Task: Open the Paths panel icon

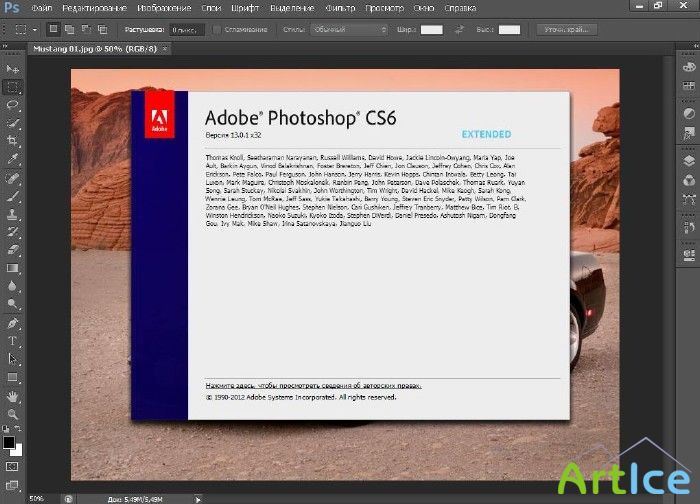Action: click(x=689, y=199)
